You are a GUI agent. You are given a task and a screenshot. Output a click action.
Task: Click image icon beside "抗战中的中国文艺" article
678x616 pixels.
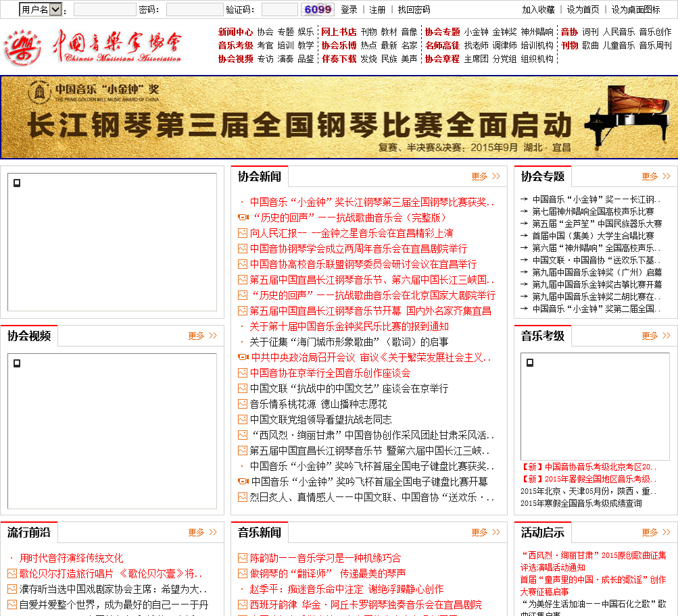click(x=243, y=389)
